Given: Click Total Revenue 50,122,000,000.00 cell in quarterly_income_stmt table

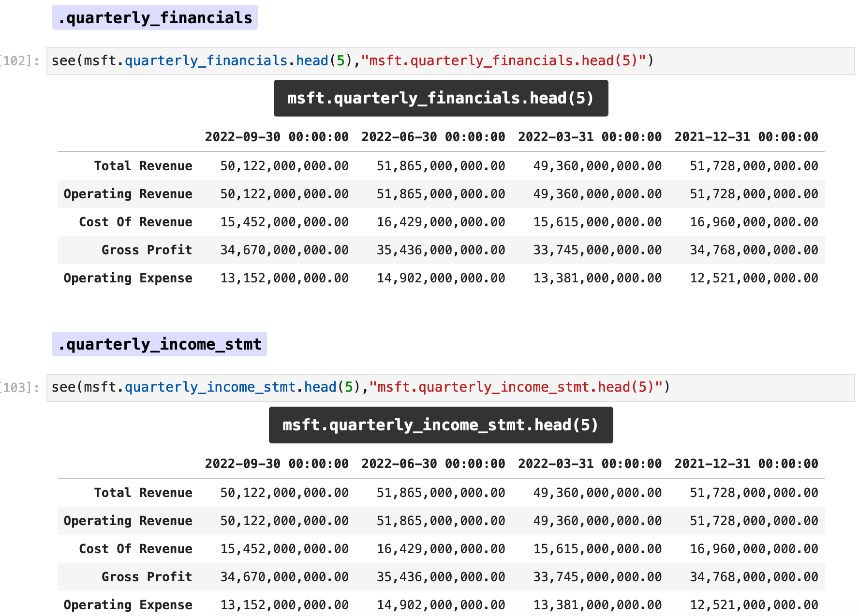Looking at the screenshot, I should [x=284, y=493].
